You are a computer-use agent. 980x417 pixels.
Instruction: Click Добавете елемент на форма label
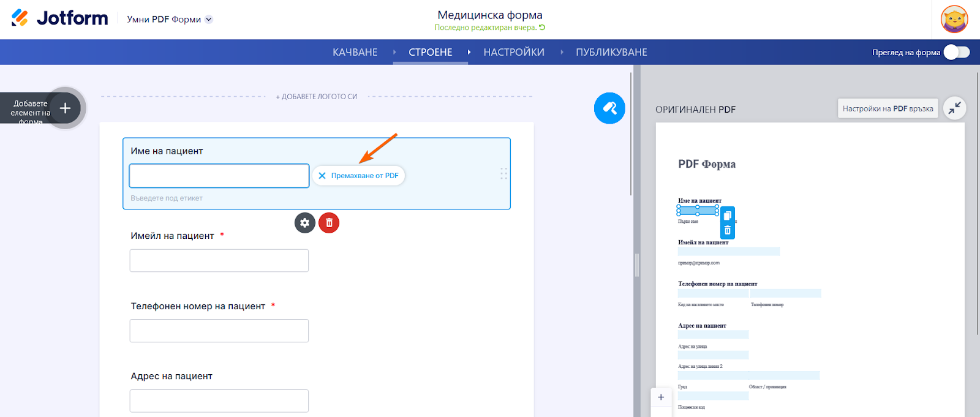(31, 113)
